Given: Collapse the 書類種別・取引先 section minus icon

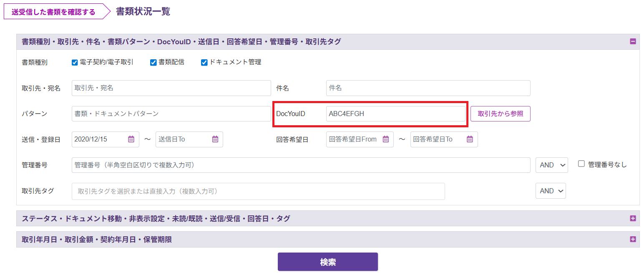Looking at the screenshot, I should coord(633,41).
